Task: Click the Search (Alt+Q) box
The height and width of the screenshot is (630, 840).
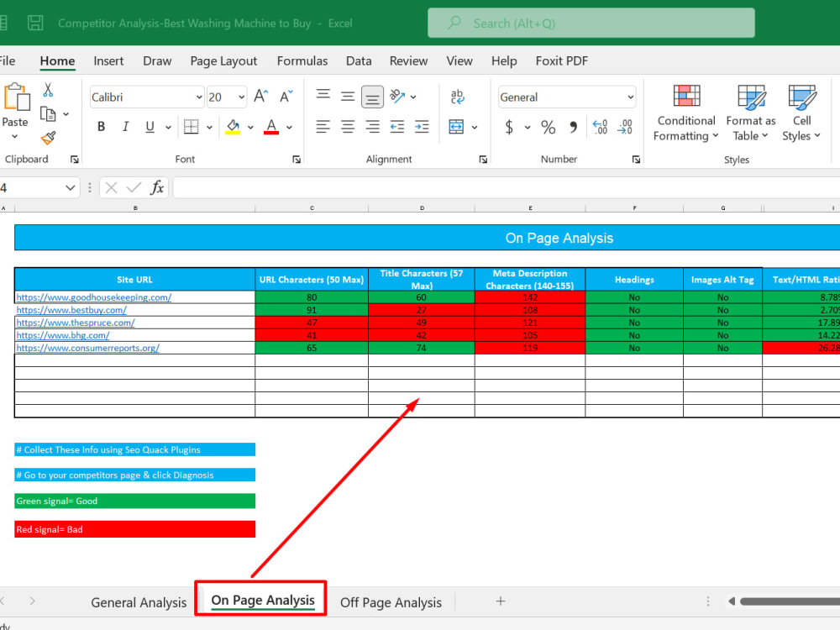Action: tap(591, 23)
